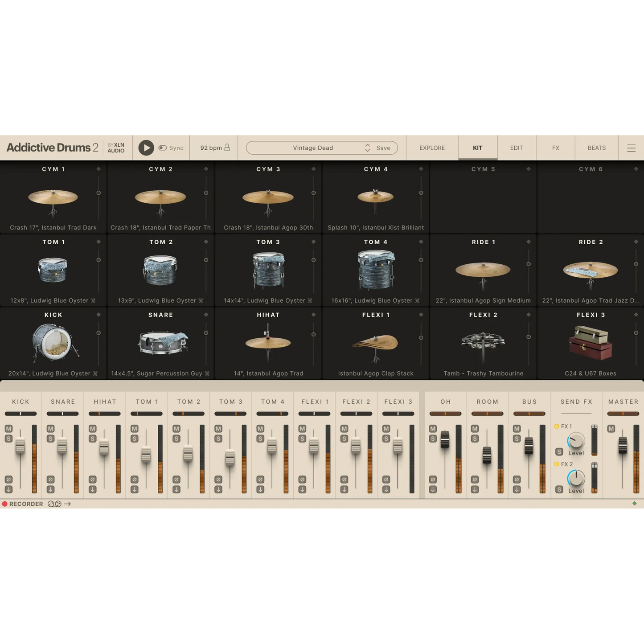Open the Vintage Dead preset selector chevrons
This screenshot has height=644, width=644.
(367, 148)
